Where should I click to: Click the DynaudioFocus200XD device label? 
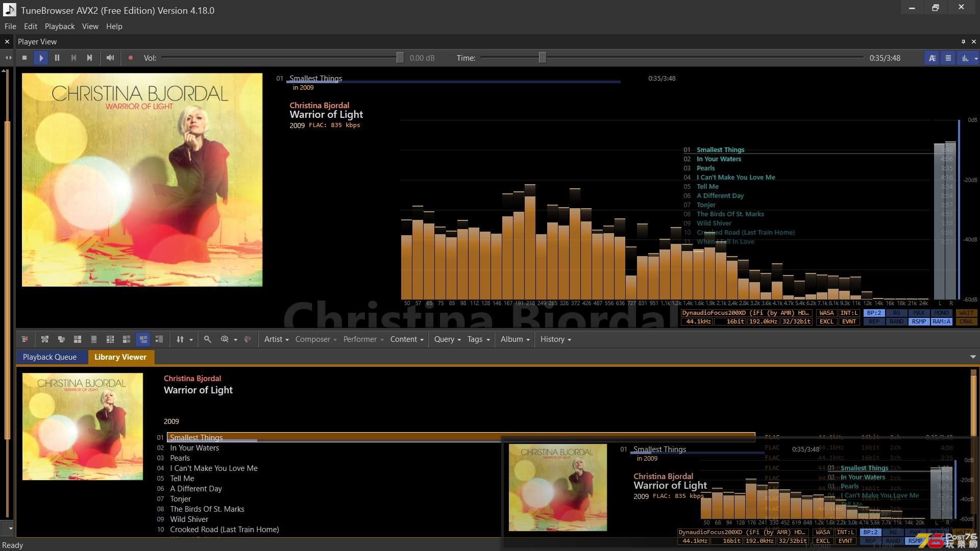click(x=746, y=313)
